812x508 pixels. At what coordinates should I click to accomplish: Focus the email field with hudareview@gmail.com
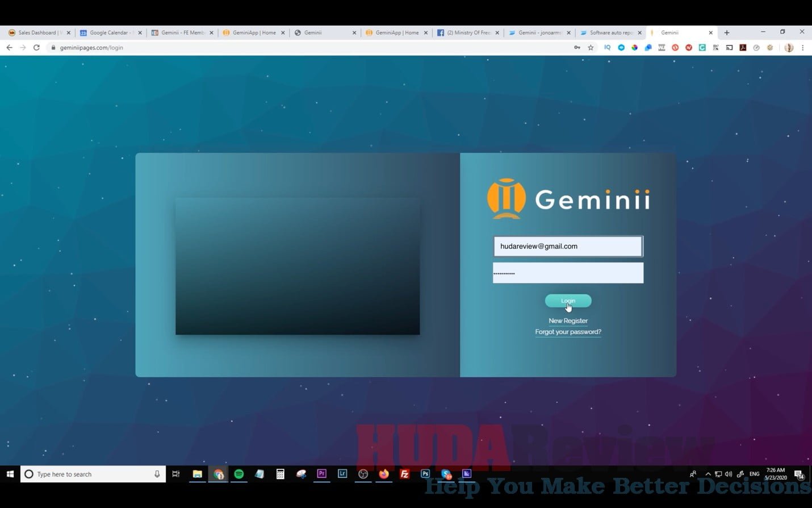click(x=568, y=246)
